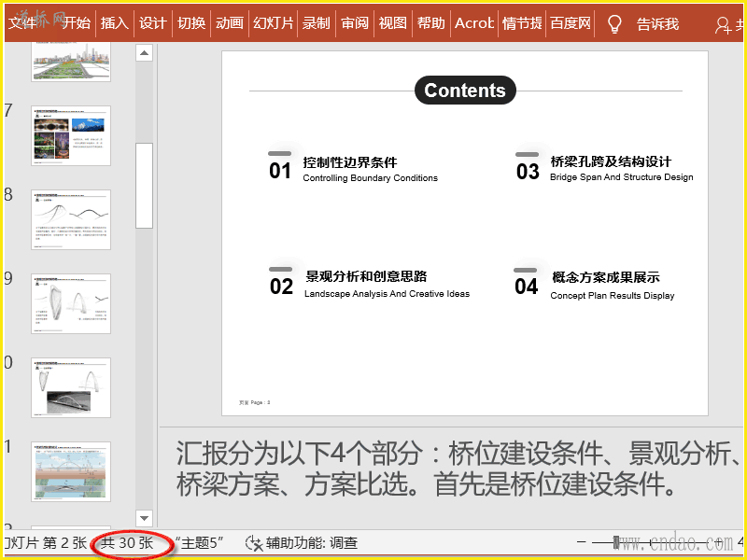The height and width of the screenshot is (560, 747).
Task: Click the 幻灯片 第 2 张 status indicator
Action: 46,543
